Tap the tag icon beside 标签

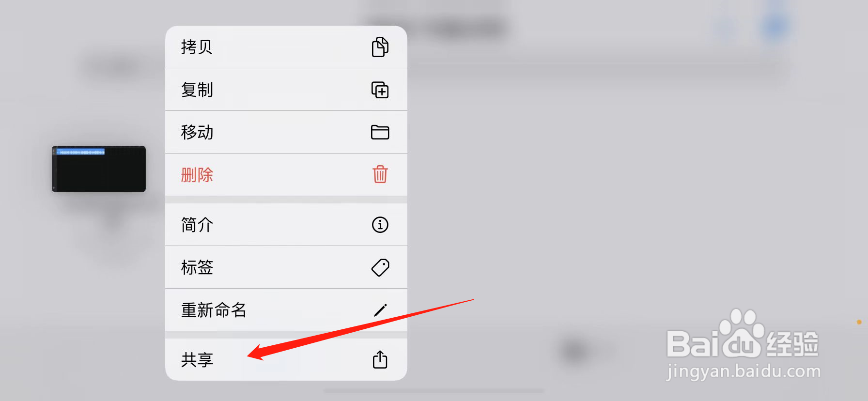(380, 267)
